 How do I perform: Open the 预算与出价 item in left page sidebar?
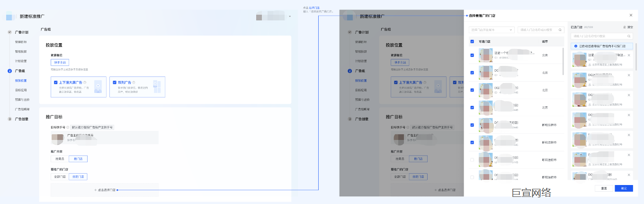pyautogui.click(x=22, y=100)
